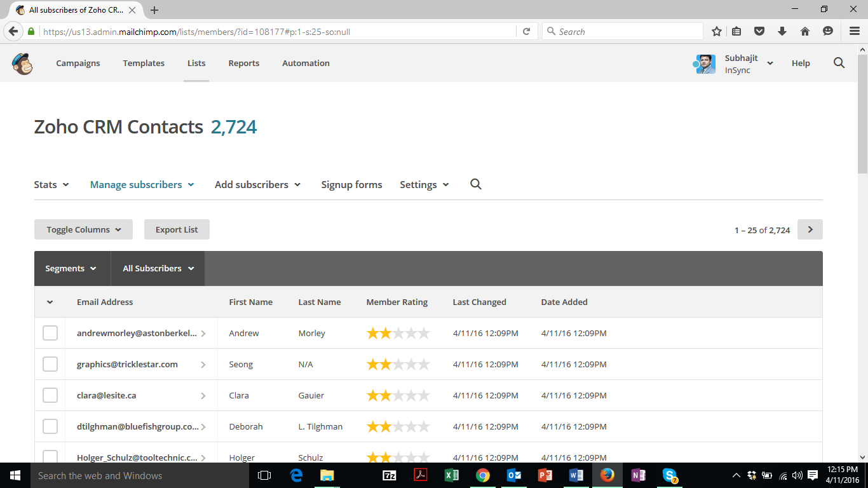Open the list Settings dropdown
The image size is (868, 488).
coord(424,184)
